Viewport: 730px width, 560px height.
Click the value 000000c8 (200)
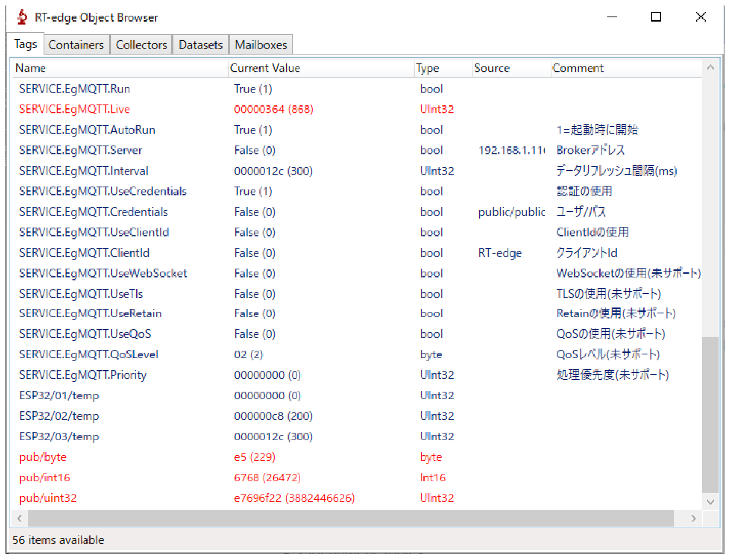pyautogui.click(x=273, y=416)
